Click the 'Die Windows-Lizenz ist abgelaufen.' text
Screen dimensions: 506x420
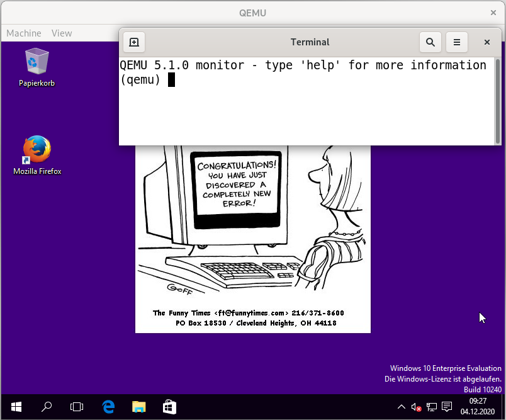pyautogui.click(x=443, y=379)
